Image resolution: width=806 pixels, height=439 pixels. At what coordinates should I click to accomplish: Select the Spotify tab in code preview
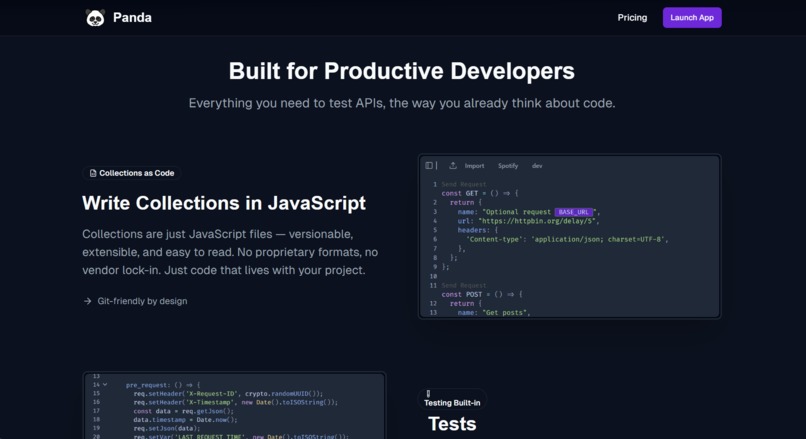coord(508,166)
